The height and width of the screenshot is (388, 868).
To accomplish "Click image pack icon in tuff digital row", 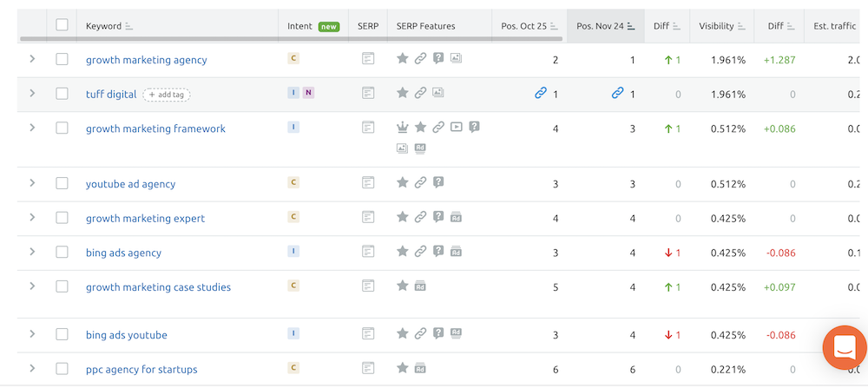I will click(438, 92).
